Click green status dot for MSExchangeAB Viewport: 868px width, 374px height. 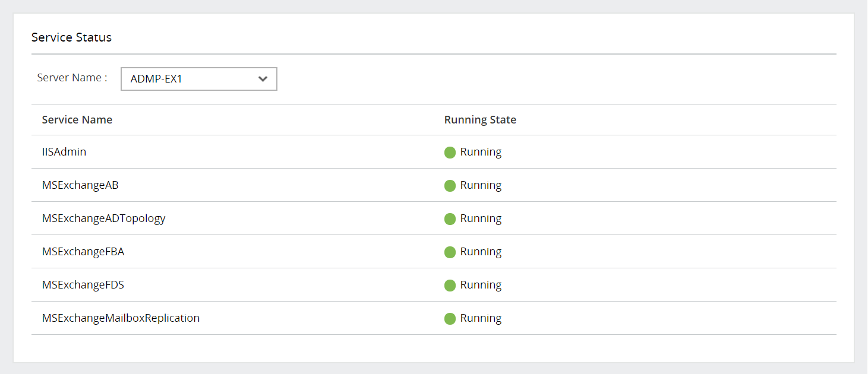click(450, 186)
